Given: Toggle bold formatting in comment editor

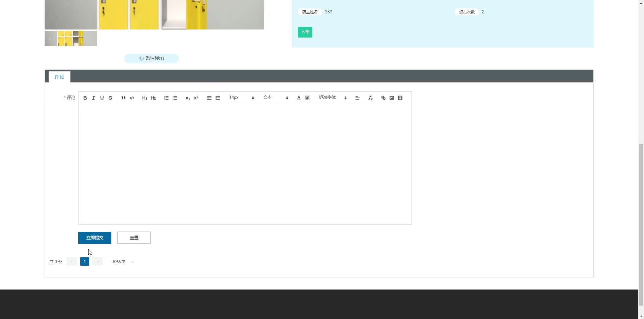Looking at the screenshot, I should [85, 98].
